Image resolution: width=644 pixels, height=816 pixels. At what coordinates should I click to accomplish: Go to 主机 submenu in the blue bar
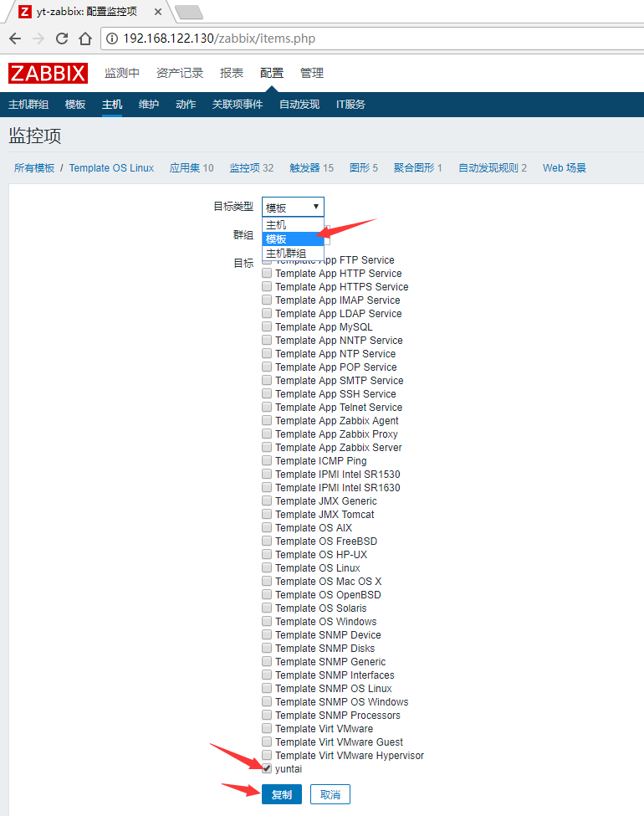[112, 105]
